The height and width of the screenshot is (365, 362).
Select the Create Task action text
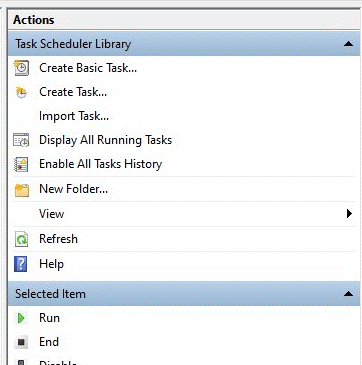(x=73, y=92)
